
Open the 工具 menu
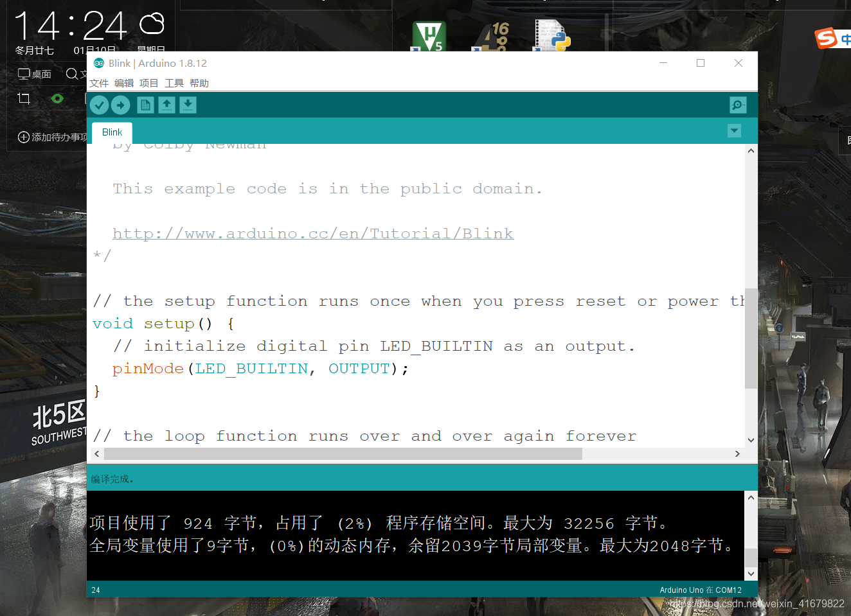click(174, 83)
